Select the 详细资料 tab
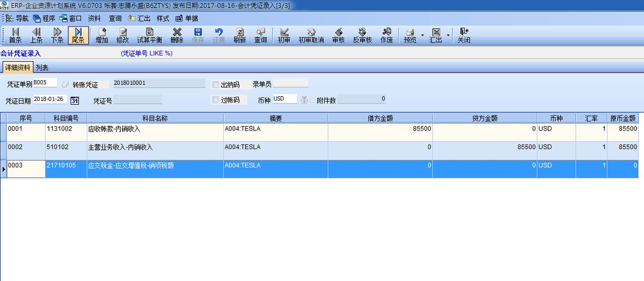 (18, 68)
